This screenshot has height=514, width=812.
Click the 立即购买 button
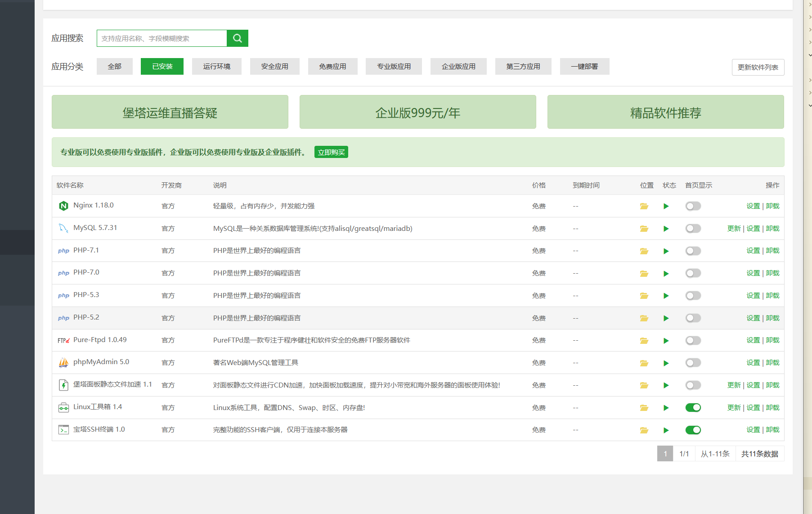[332, 153]
